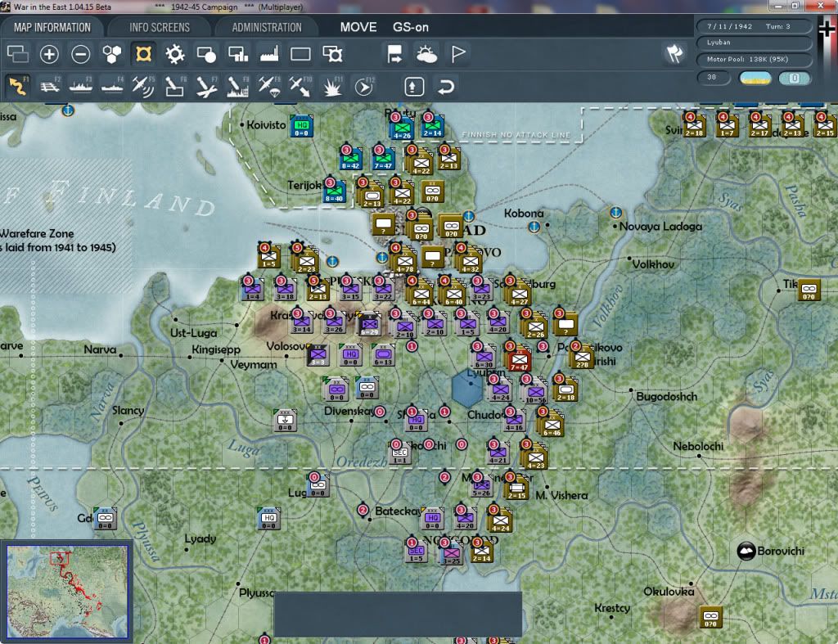Click the Narva city label
Viewport: 838px width, 644px height.
pos(99,349)
